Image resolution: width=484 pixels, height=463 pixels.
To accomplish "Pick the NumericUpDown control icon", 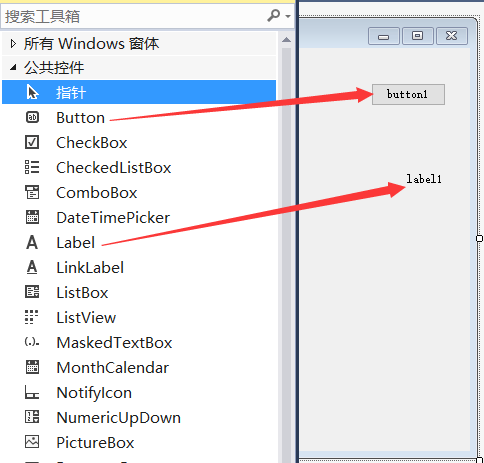I will pyautogui.click(x=32, y=417).
